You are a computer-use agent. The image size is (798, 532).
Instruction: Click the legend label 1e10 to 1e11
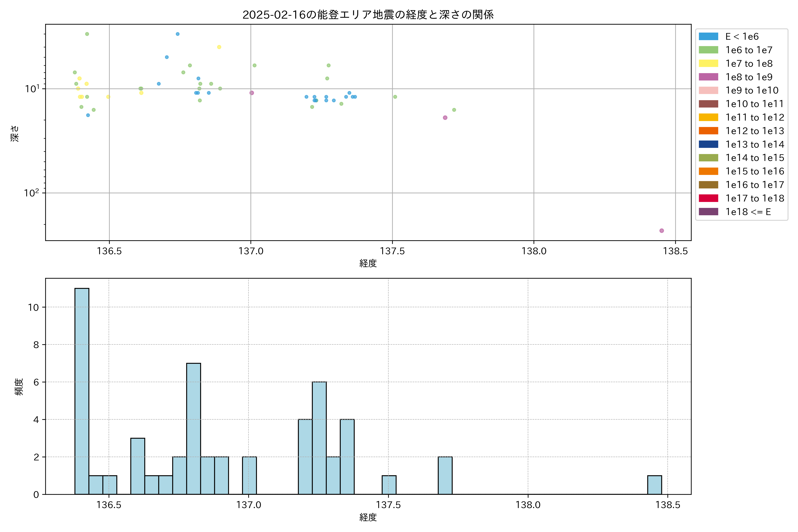coord(754,104)
